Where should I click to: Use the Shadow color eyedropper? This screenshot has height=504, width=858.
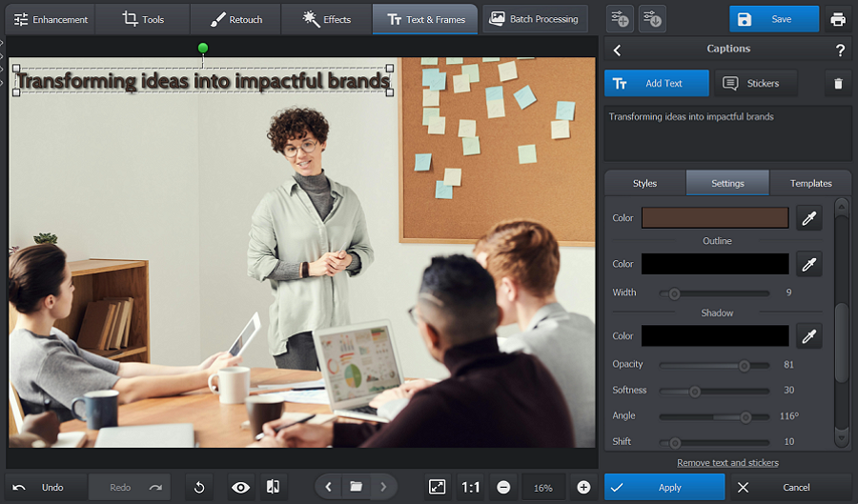tap(808, 335)
